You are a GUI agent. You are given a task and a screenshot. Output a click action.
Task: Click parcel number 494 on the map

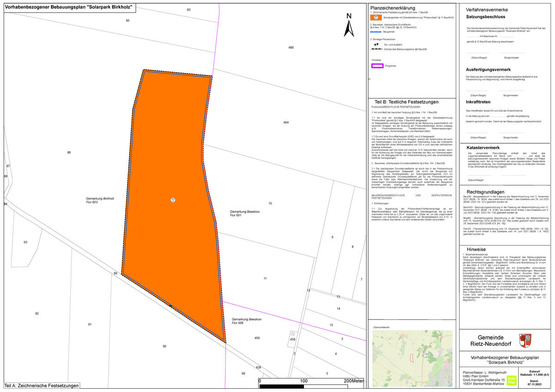pyautogui.click(x=286, y=122)
